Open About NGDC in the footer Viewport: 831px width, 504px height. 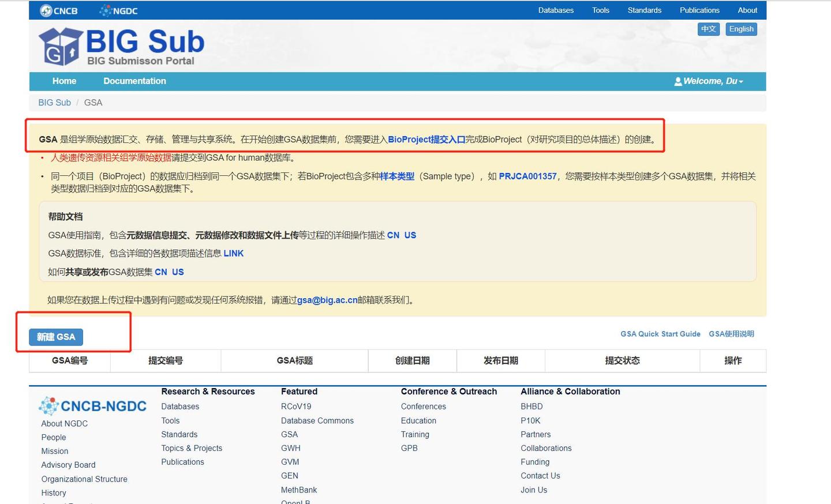coord(65,423)
